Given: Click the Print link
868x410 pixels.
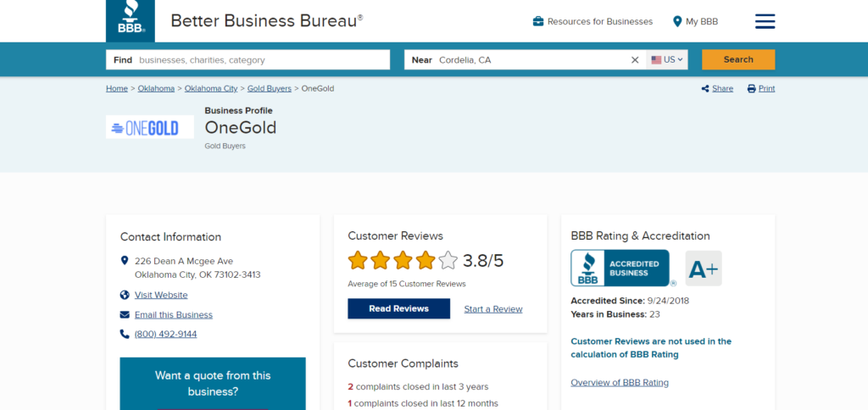Looking at the screenshot, I should point(766,89).
